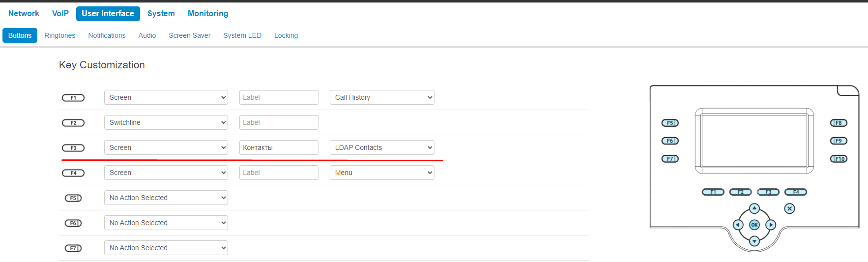
Task: Click the F1 softkey below phone screen diagram
Action: click(713, 192)
